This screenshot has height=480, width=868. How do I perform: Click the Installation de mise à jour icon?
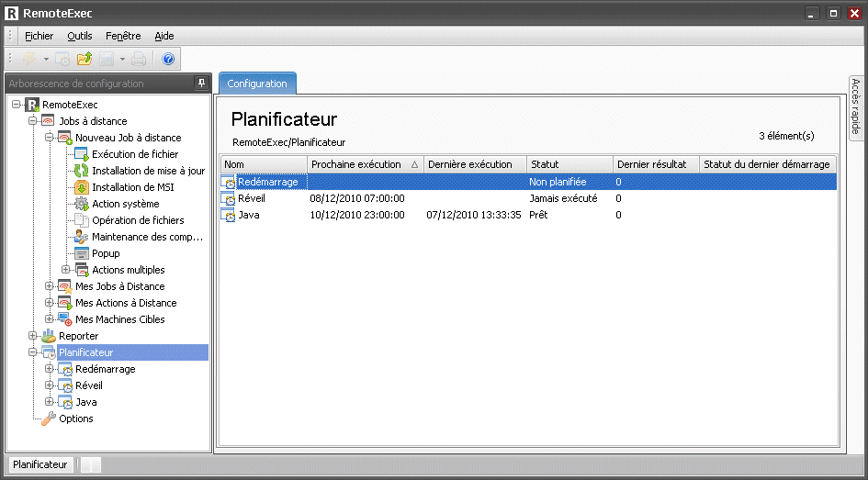[x=82, y=171]
